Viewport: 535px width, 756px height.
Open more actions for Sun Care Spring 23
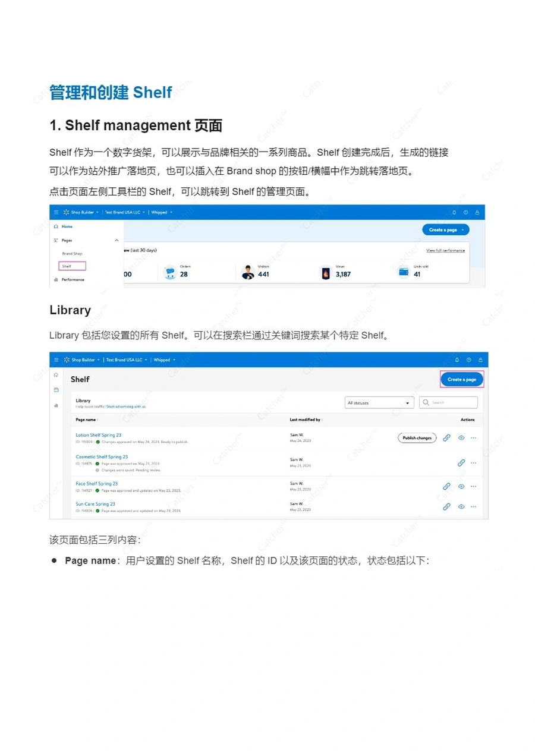[x=473, y=506]
